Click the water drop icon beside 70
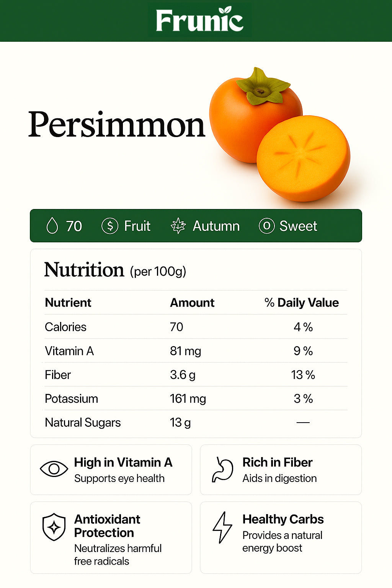This screenshot has height=588, width=392. pos(52,226)
